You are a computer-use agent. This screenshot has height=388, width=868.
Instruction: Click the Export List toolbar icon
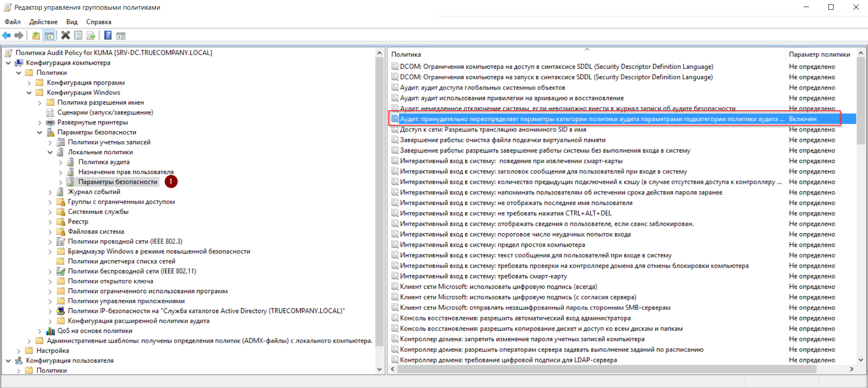91,36
